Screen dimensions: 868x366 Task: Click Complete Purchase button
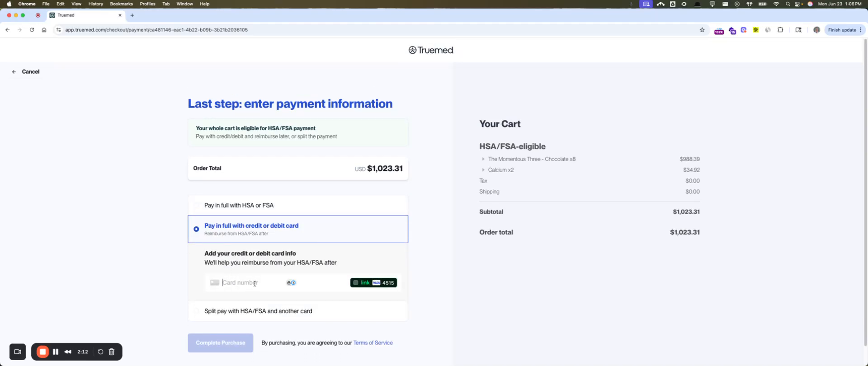221,343
